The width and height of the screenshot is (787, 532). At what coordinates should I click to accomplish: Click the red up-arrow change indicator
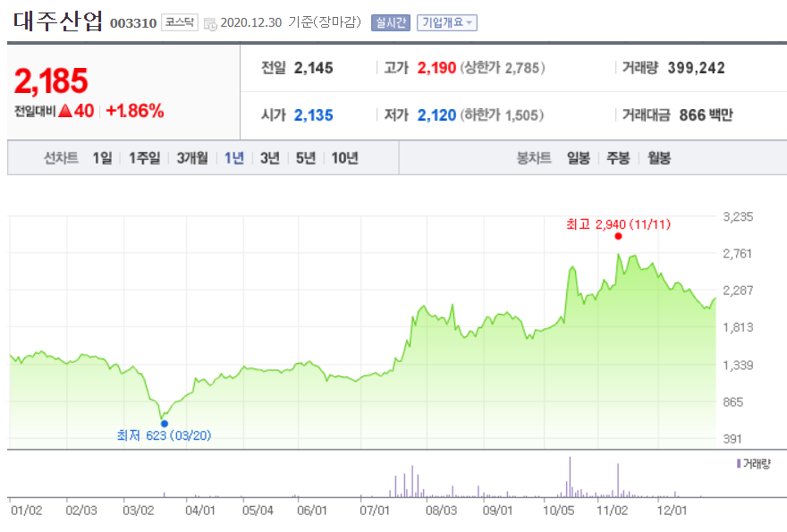[65, 111]
